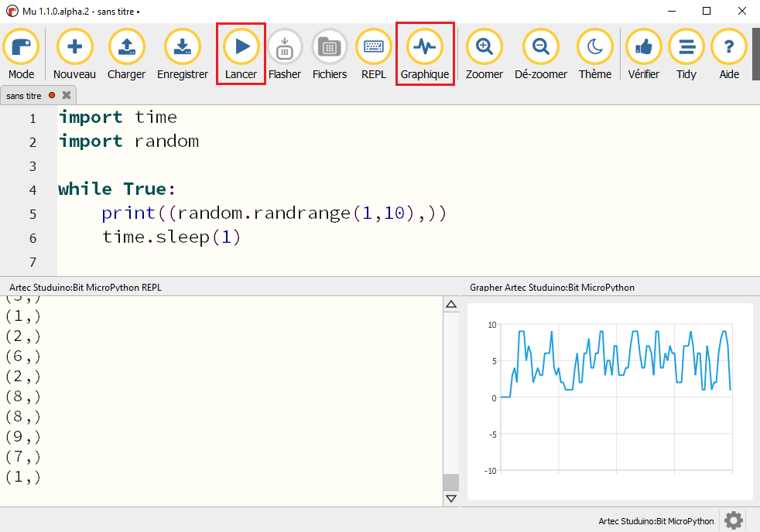Format the code with Tidy

point(686,53)
